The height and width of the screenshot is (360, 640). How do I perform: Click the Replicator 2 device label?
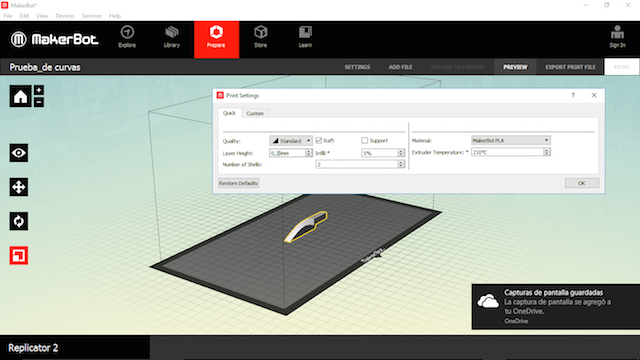[x=33, y=348]
